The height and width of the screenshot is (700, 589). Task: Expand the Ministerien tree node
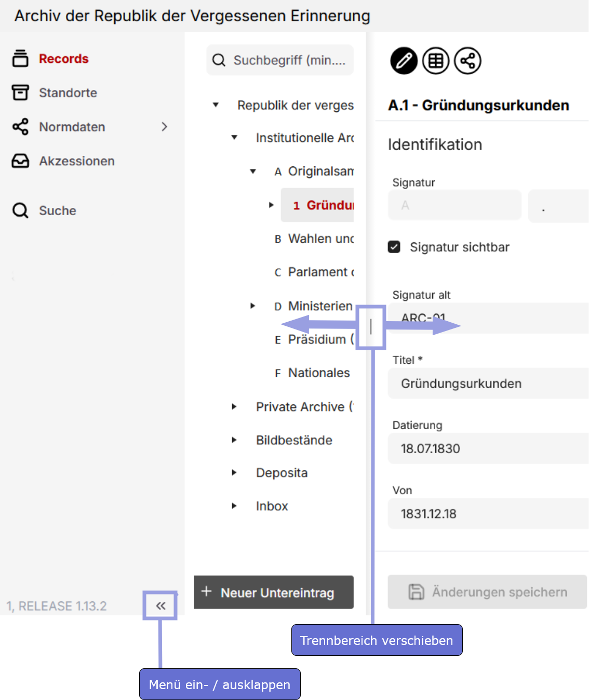(252, 306)
